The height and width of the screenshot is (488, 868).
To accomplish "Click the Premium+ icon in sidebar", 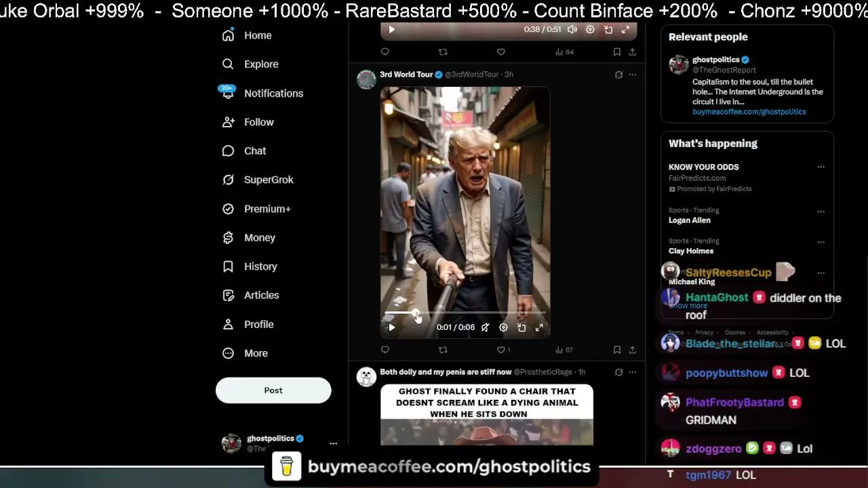I will tap(229, 209).
